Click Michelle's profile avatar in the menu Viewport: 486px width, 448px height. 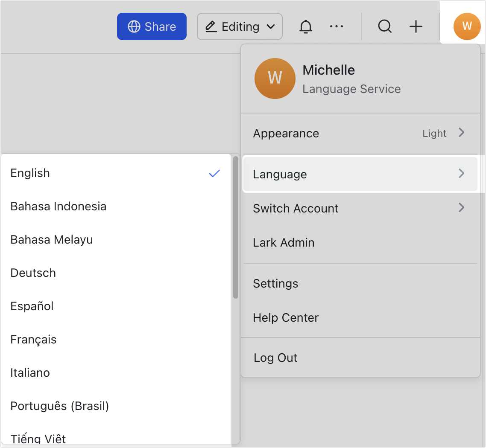tap(275, 79)
